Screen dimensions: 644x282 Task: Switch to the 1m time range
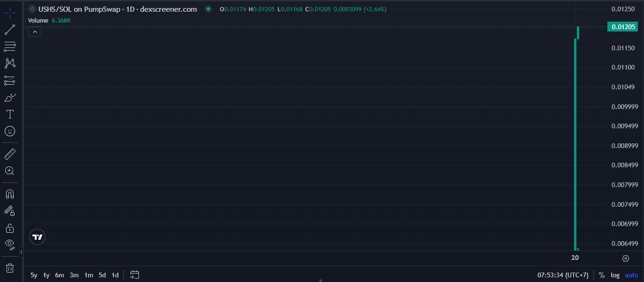(89, 275)
